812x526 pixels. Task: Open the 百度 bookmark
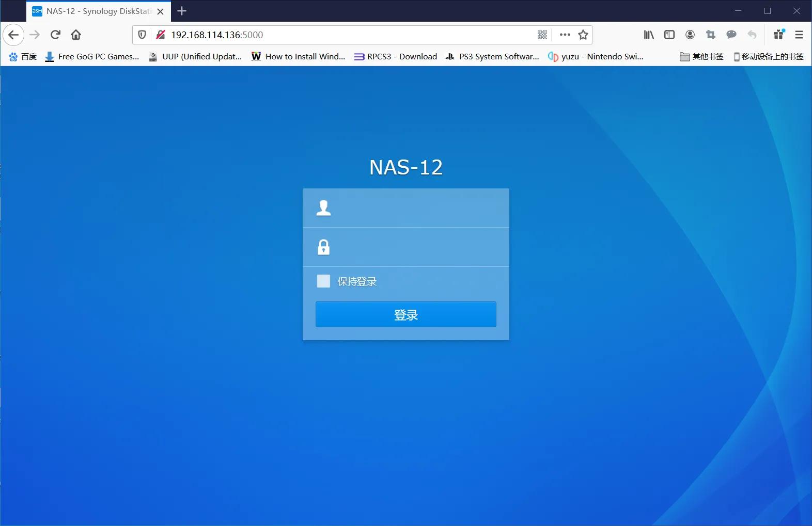tap(23, 56)
